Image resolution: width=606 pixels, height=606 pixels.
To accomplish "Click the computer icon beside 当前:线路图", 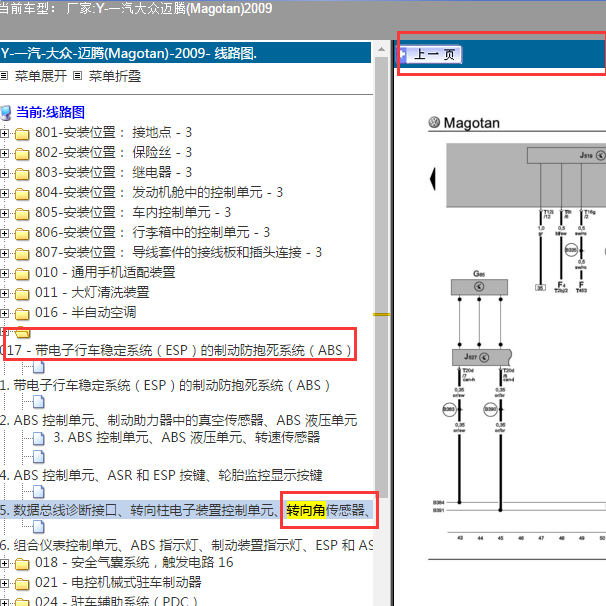I will coord(5,113).
